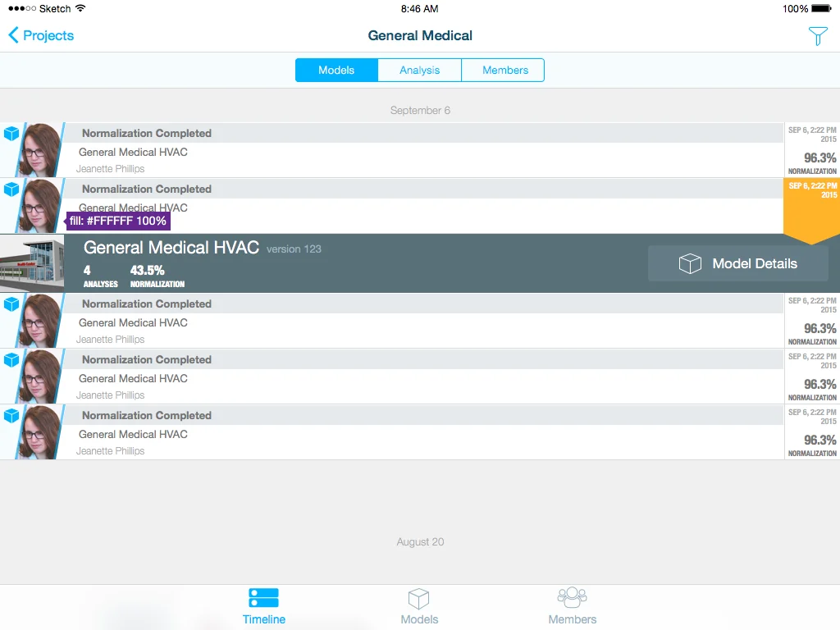Viewport: 840px width, 630px height.
Task: Click the "General Medical HVAC" title in the dark banner
Action: 171,248
